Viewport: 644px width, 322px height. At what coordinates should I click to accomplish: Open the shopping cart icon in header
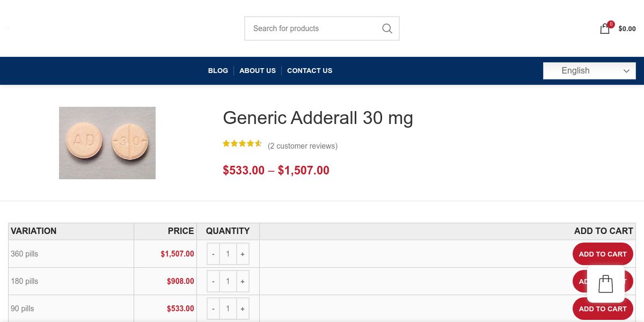click(x=605, y=29)
